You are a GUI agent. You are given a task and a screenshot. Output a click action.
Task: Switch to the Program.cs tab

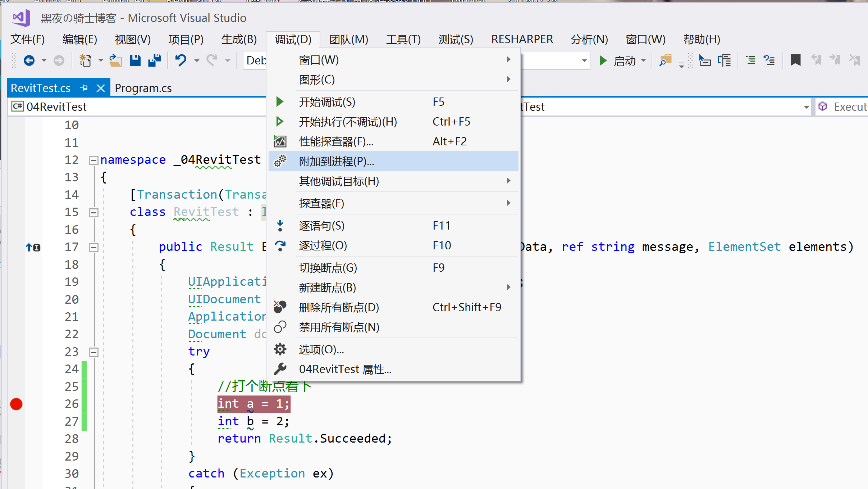tap(143, 88)
